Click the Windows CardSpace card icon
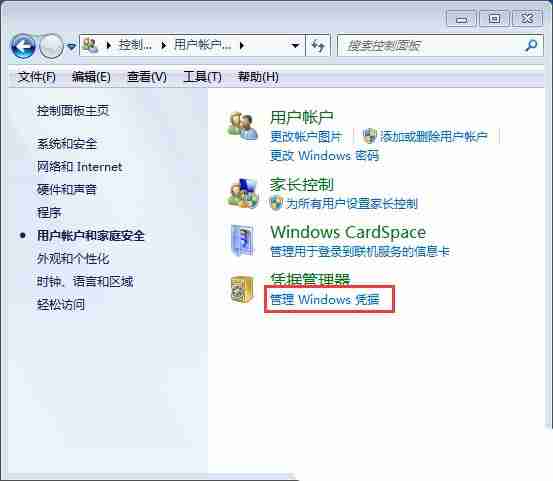Image resolution: width=553 pixels, height=481 pixels. click(x=242, y=240)
